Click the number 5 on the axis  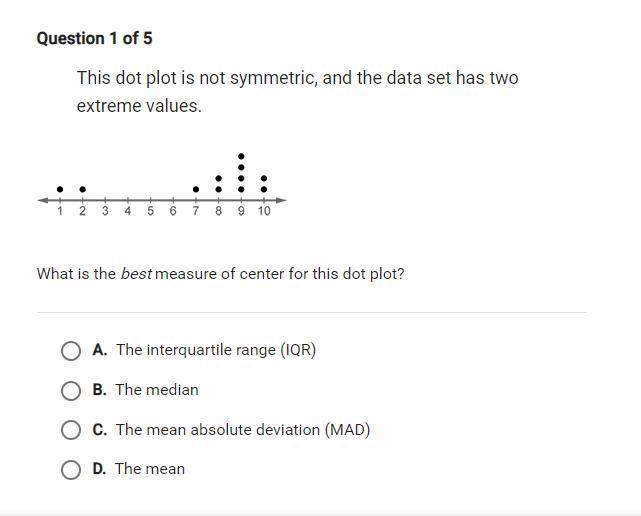click(150, 211)
